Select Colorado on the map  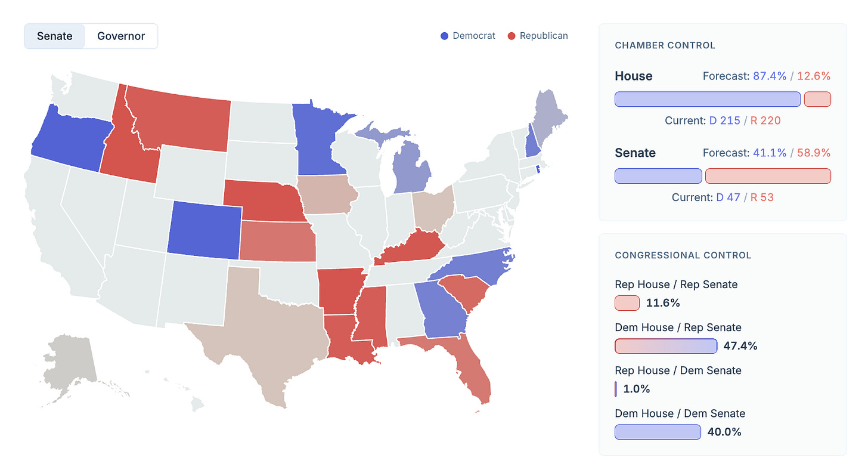[204, 230]
